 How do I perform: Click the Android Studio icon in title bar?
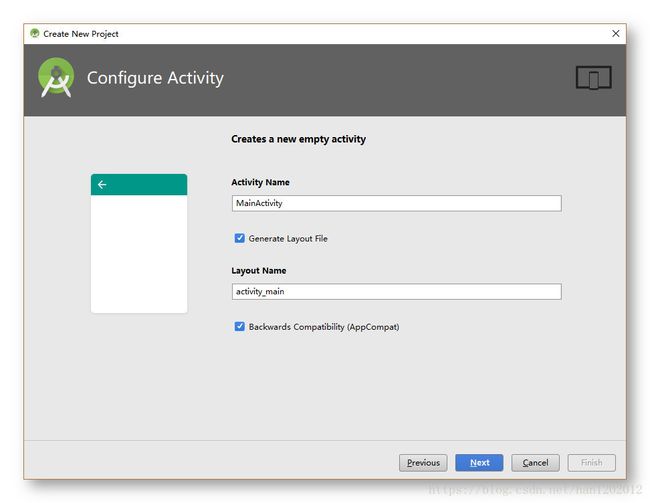point(34,33)
